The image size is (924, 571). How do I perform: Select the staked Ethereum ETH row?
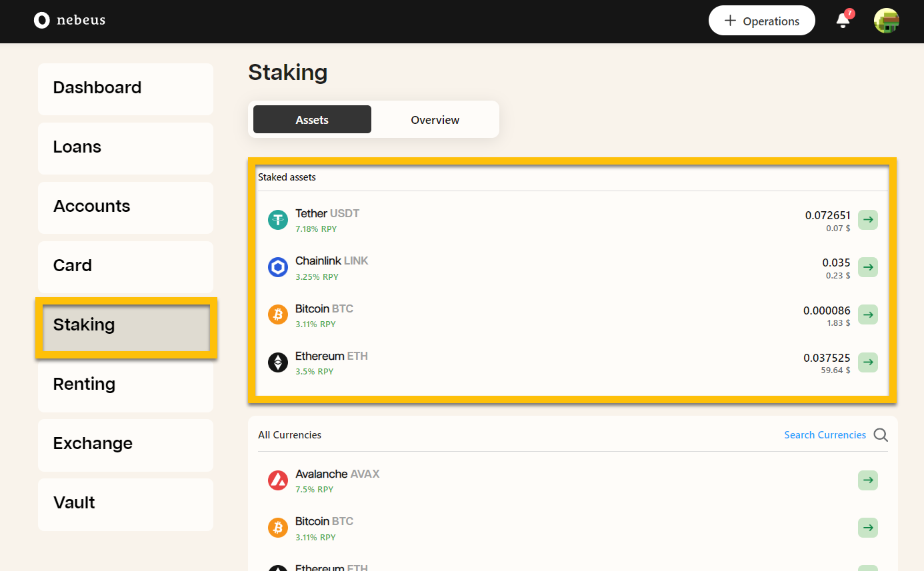[x=533, y=362]
